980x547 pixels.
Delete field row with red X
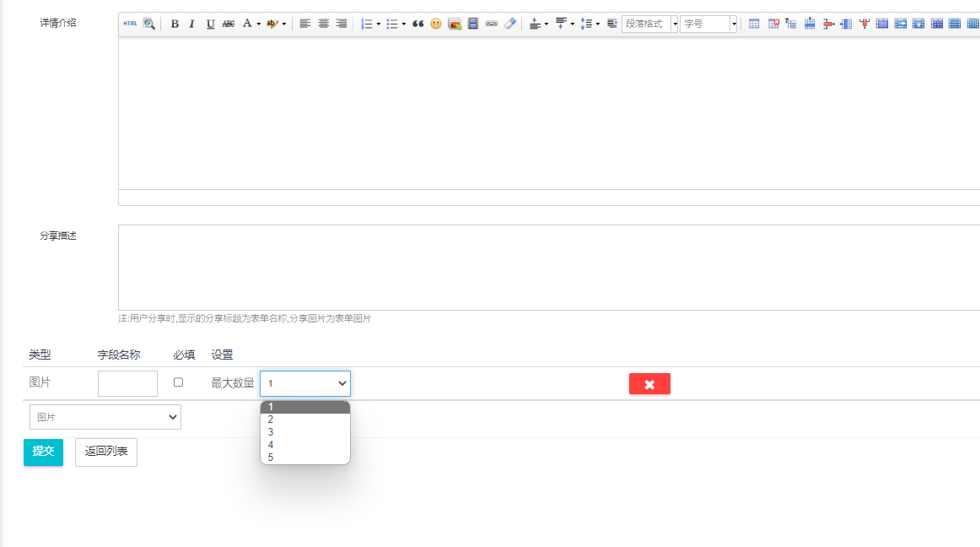[x=649, y=384]
